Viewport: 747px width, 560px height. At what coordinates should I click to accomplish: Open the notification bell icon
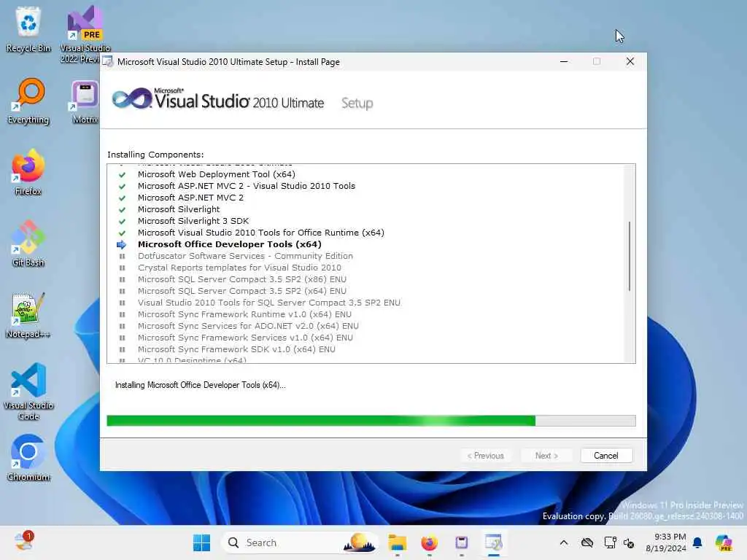[697, 542]
